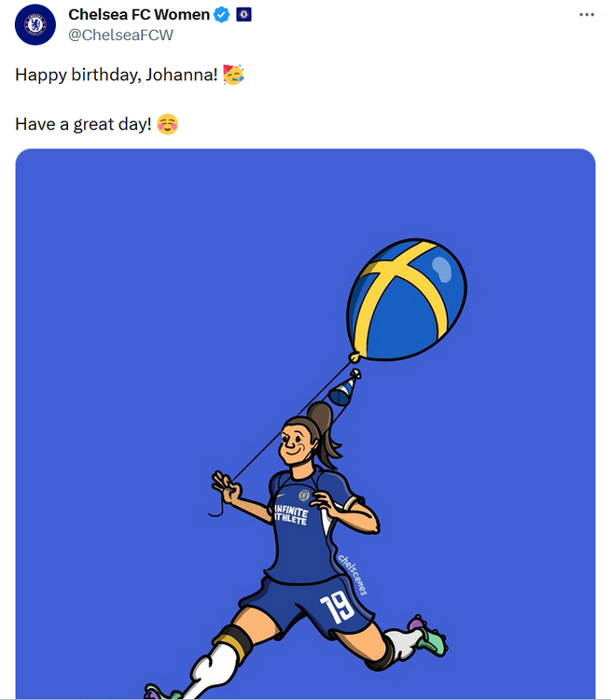Open the three-dot more options menu

pos(587,15)
